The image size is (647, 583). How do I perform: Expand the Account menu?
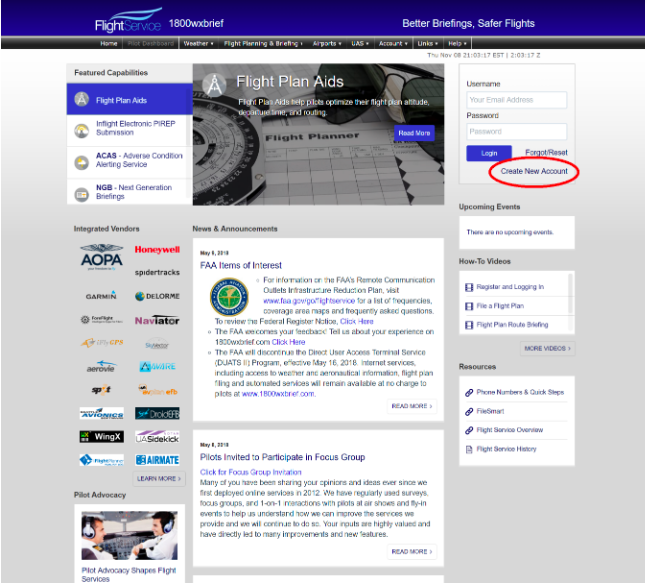point(393,43)
